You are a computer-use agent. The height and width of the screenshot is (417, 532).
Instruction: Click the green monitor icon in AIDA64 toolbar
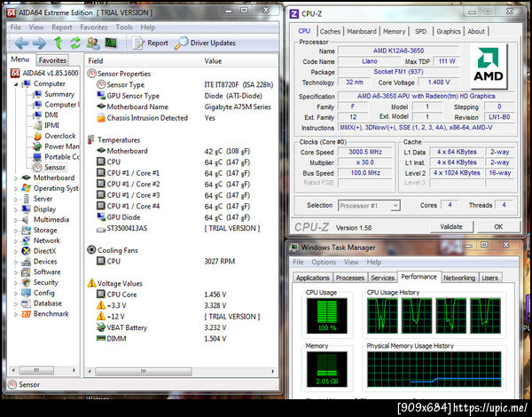point(111,43)
